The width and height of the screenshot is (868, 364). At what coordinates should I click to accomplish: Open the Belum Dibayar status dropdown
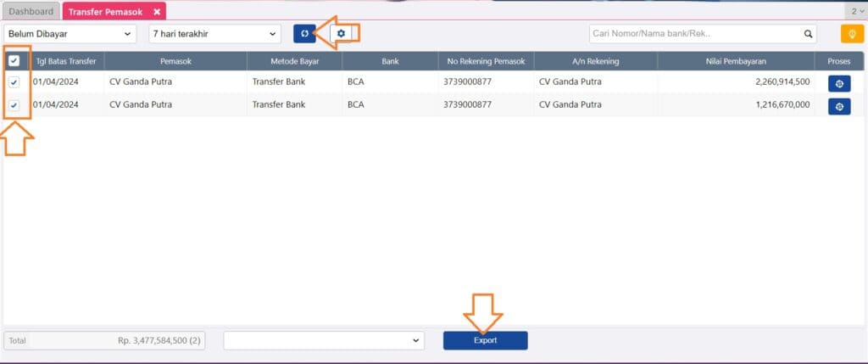[70, 34]
